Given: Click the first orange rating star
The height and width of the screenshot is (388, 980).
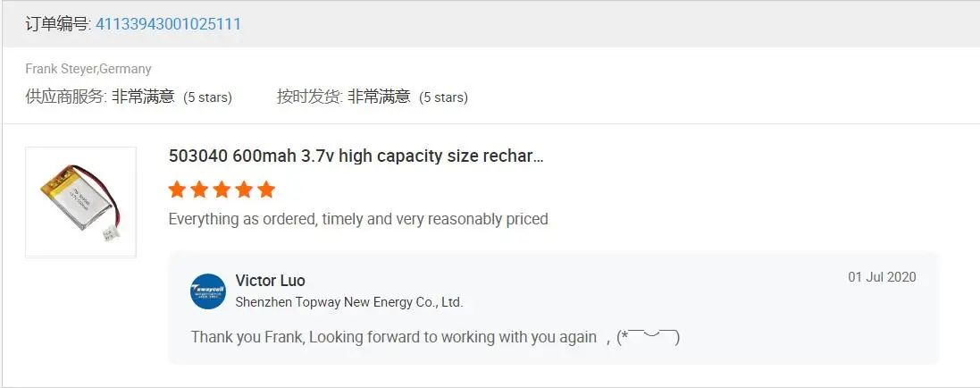Looking at the screenshot, I should (x=177, y=190).
